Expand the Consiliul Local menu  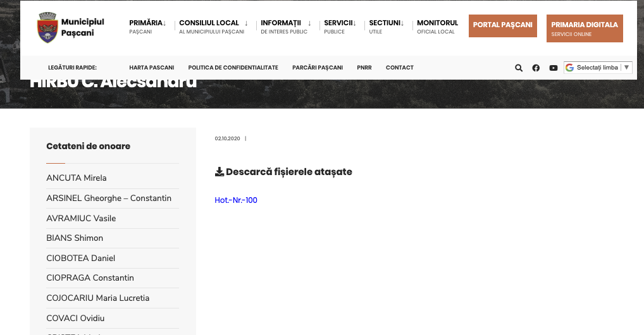(213, 27)
